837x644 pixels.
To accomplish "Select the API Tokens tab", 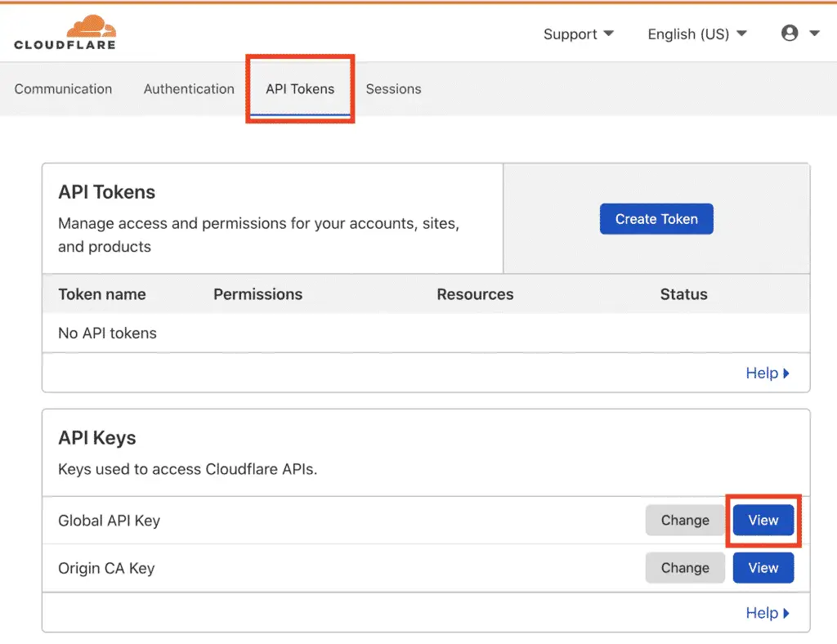I will (300, 88).
